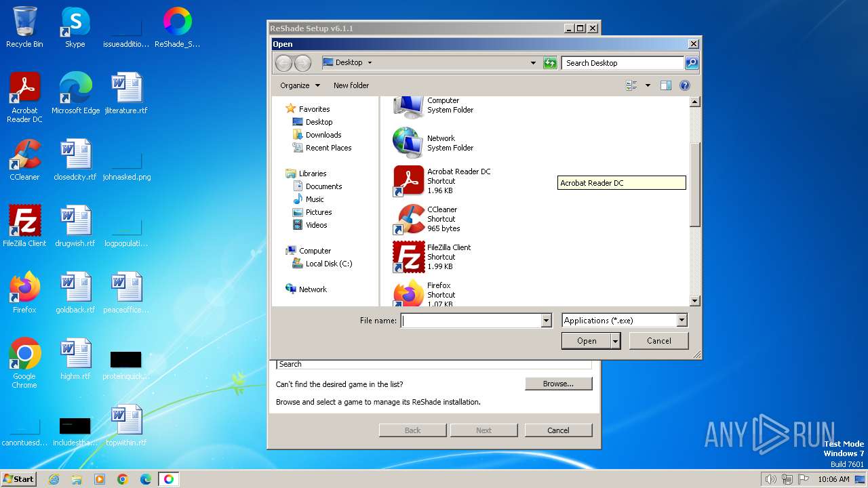Click file list scrollbar up arrow
Viewport: 868px width, 488px height.
(694, 102)
